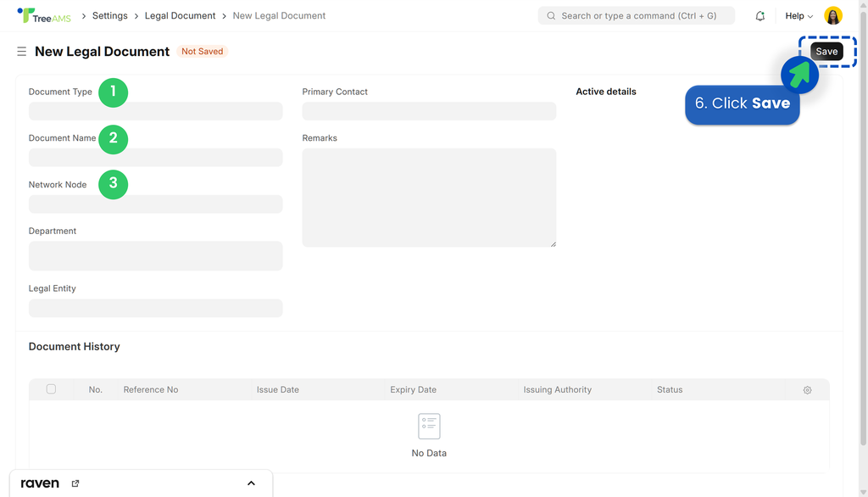Open Document History table settings gear

[807, 390]
